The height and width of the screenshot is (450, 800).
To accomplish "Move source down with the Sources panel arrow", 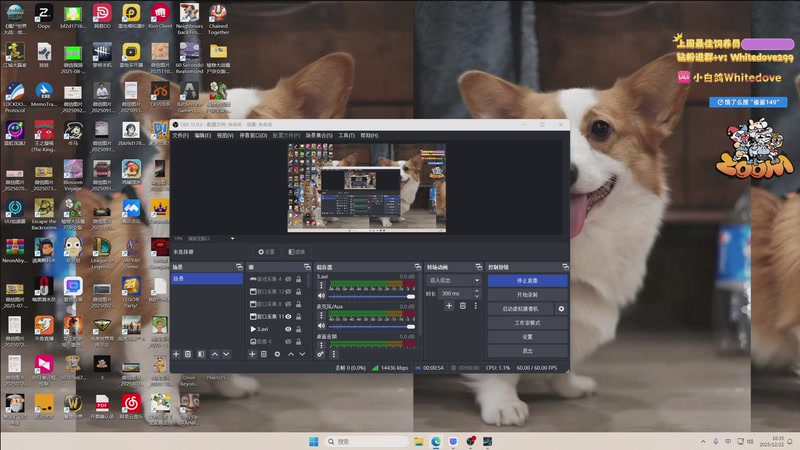I will (302, 354).
